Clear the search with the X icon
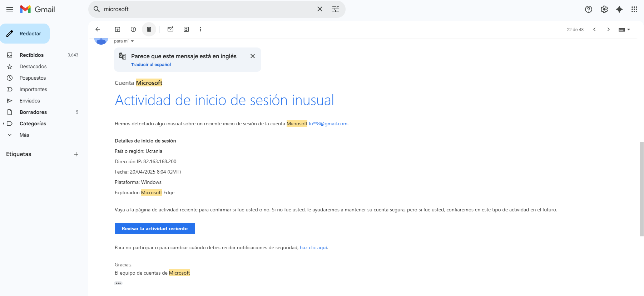 [320, 9]
